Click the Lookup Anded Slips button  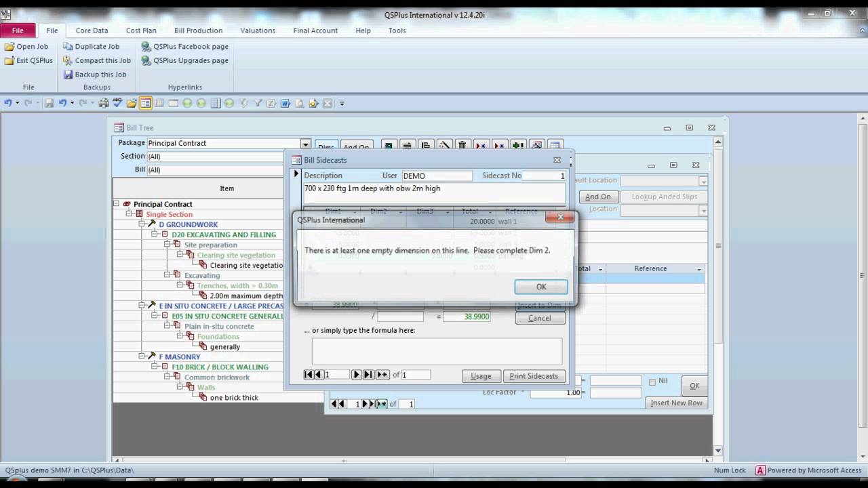pos(665,197)
